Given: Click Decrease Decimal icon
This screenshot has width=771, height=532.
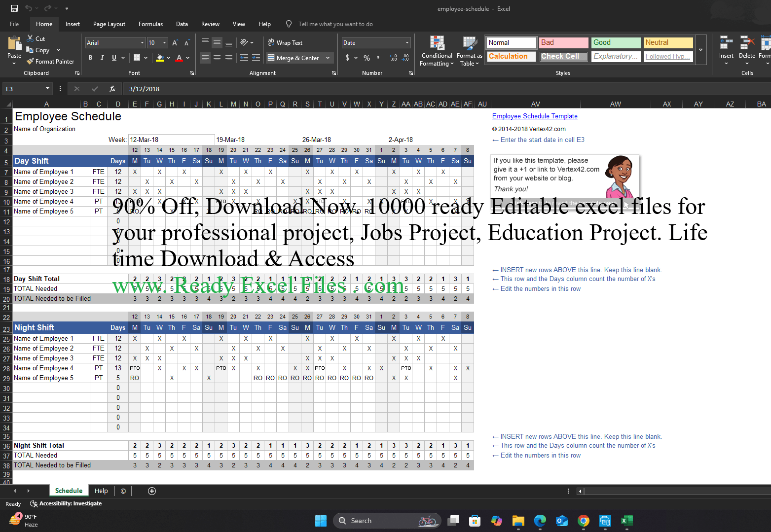Looking at the screenshot, I should pyautogui.click(x=405, y=58).
